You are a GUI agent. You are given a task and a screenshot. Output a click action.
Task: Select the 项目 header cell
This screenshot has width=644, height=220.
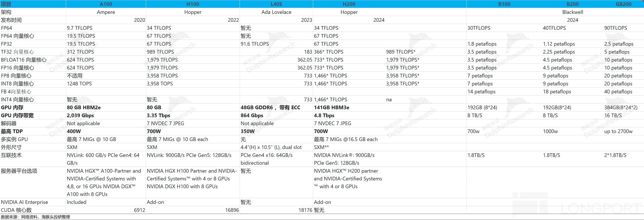point(6,4)
